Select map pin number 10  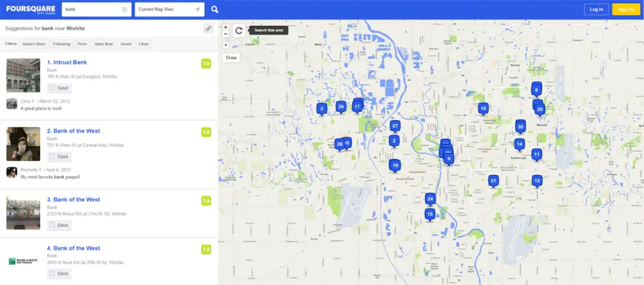point(484,109)
